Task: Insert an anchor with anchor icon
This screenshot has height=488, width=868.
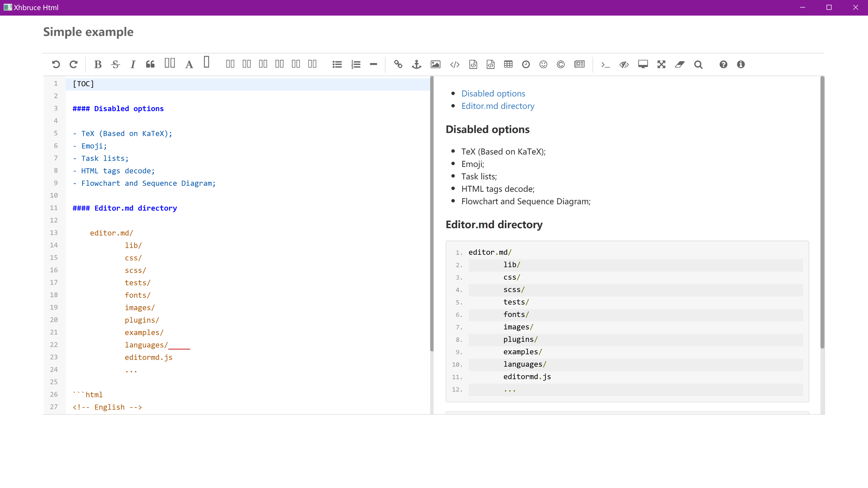Action: [x=417, y=64]
